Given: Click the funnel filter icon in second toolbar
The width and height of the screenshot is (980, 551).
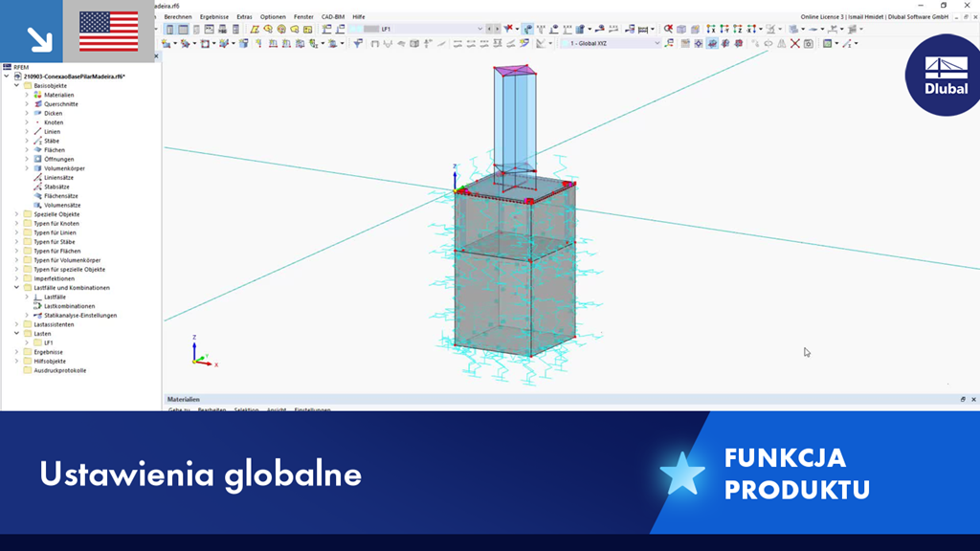Looking at the screenshot, I should [358, 43].
